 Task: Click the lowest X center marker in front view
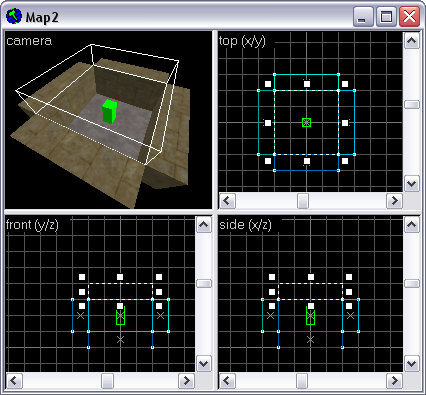point(120,340)
